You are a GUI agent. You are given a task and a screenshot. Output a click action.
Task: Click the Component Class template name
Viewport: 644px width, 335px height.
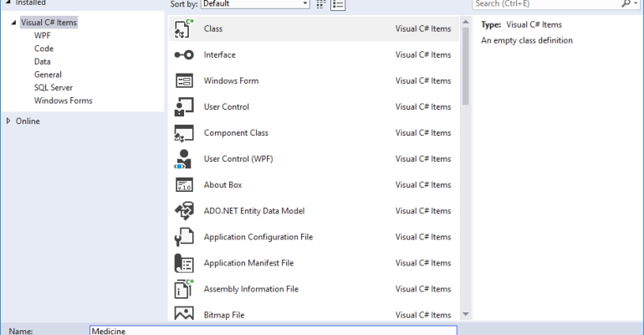pyautogui.click(x=236, y=133)
